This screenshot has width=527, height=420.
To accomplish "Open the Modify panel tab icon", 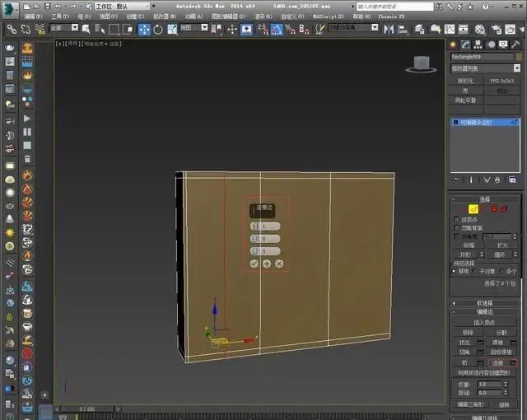I will [x=465, y=44].
